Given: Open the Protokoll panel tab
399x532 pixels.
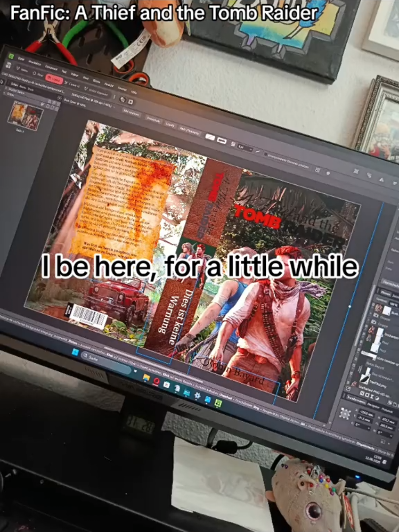Looking at the screenshot, I should 387,410.
